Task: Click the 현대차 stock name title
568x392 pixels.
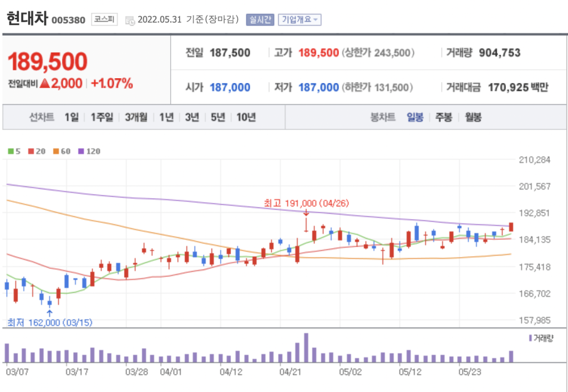Action: pos(27,19)
